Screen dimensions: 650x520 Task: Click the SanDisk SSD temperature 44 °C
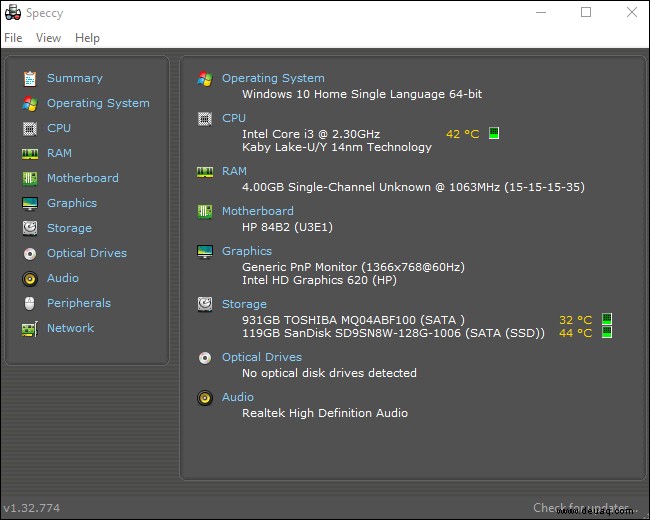(x=576, y=333)
